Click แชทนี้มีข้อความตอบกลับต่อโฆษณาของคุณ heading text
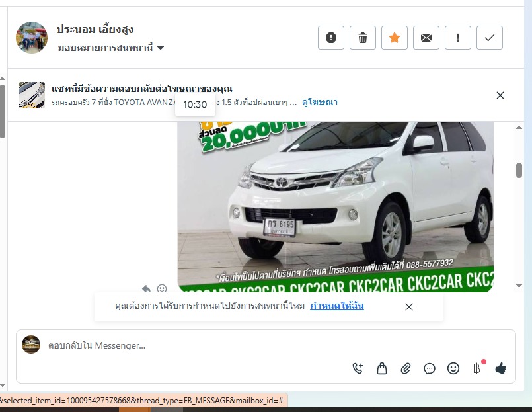 (x=142, y=89)
